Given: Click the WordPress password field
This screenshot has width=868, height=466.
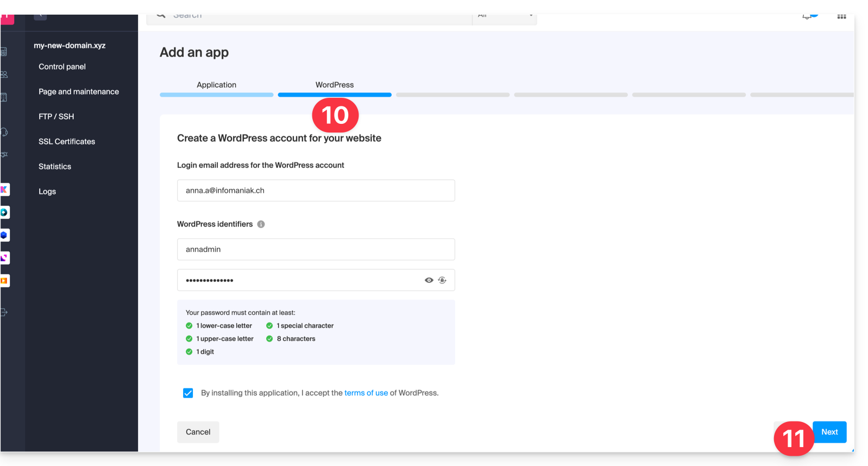Looking at the screenshot, I should (x=316, y=280).
